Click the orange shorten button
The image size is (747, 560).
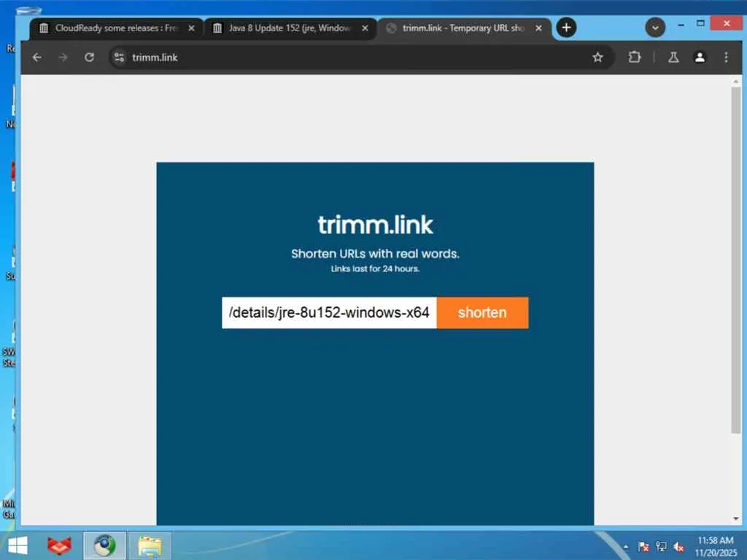pos(482,313)
